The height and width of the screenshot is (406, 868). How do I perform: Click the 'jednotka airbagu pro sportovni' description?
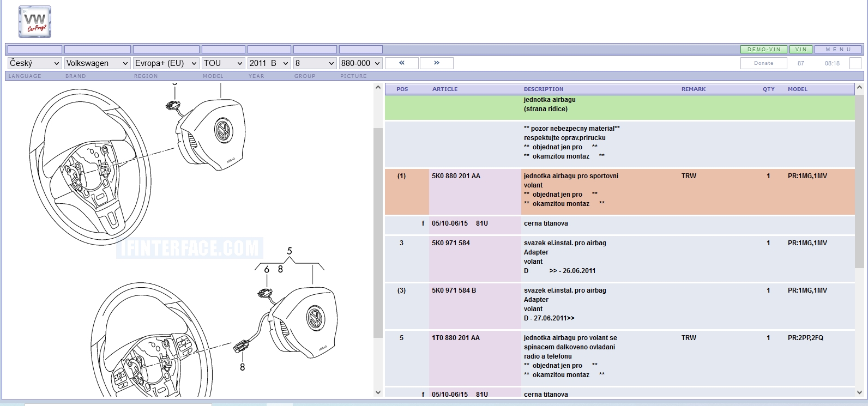click(571, 176)
